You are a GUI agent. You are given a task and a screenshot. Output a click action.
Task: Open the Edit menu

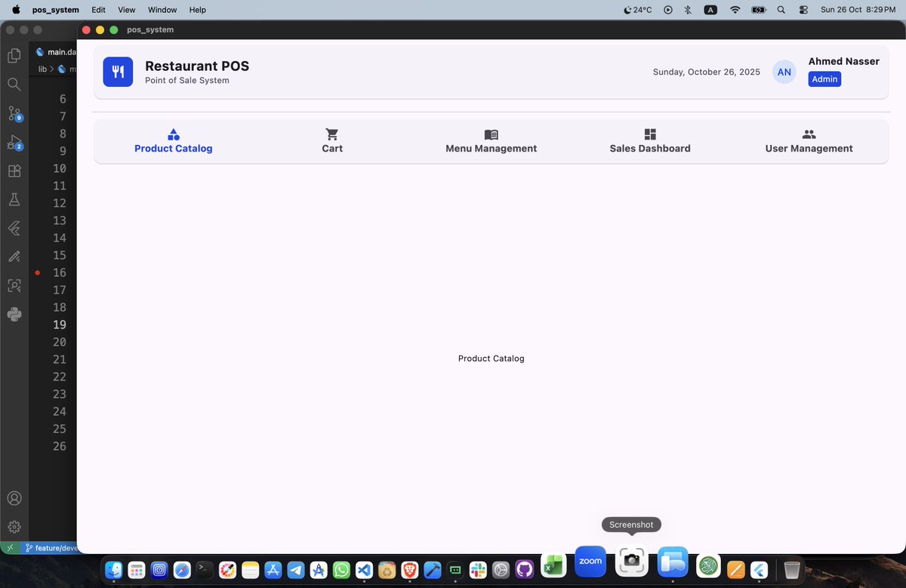click(x=98, y=10)
